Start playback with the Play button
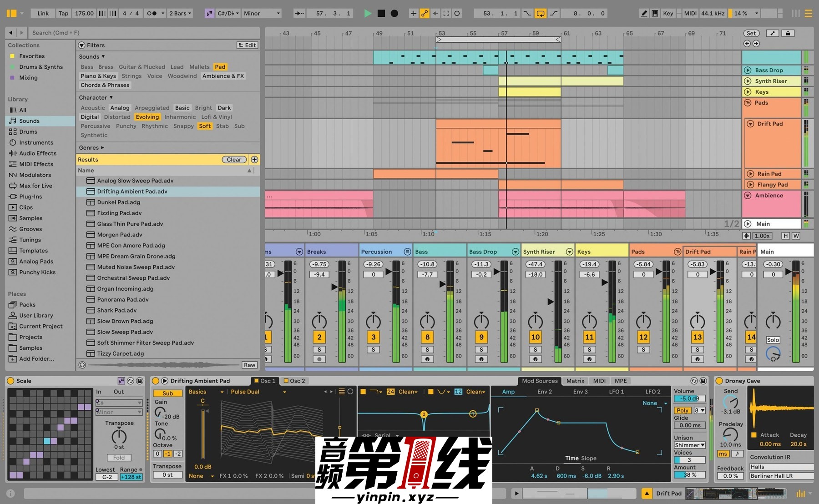The image size is (819, 504). pos(368,13)
